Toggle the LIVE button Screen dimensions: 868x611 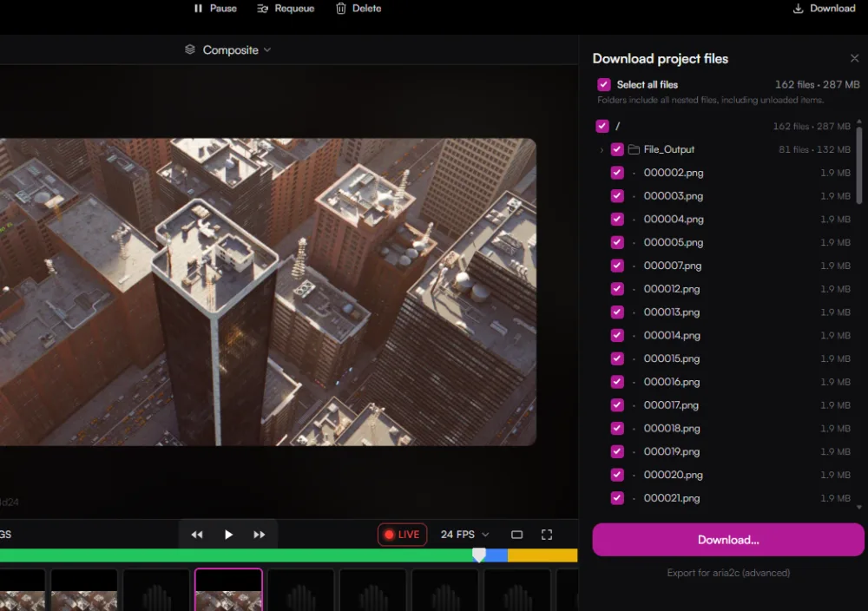coord(403,535)
